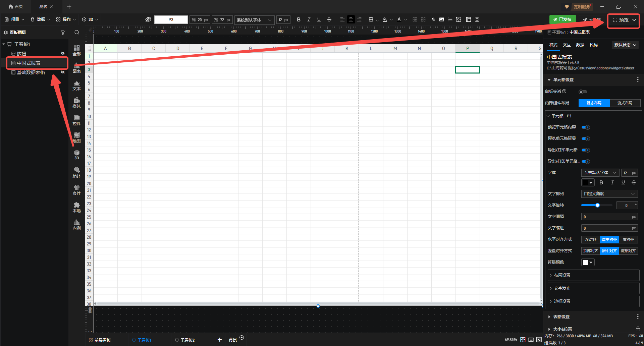Click the strikethrough icon in top toolbar
Viewport: 644px width, 346px height.
click(329, 19)
